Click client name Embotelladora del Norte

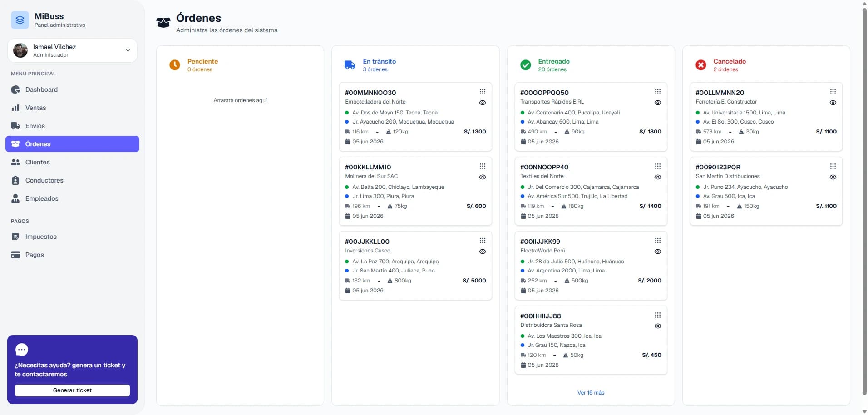tap(375, 102)
